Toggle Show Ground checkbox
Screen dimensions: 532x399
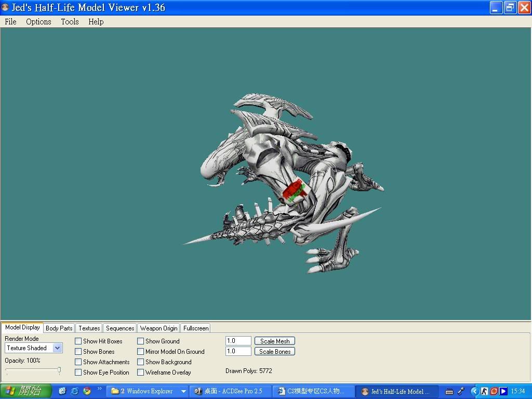(141, 341)
